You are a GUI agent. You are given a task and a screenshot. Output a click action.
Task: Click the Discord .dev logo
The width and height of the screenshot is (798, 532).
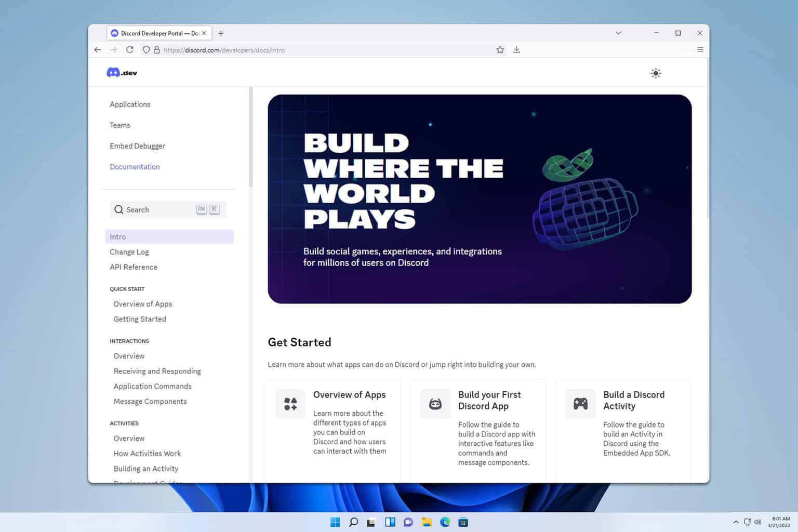pyautogui.click(x=122, y=73)
